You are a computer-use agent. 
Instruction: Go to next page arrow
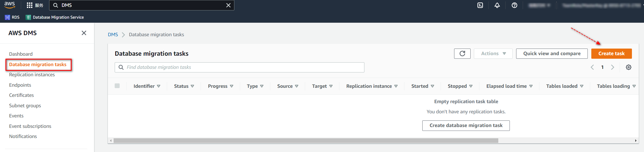coord(612,67)
